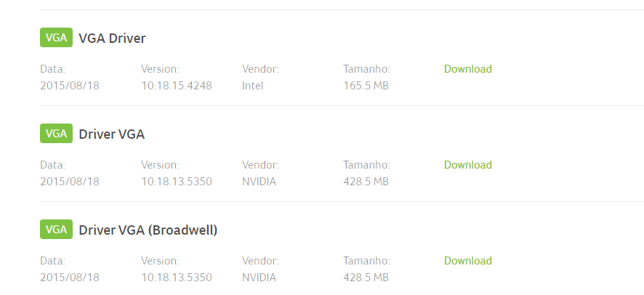The height and width of the screenshot is (295, 644).
Task: Click the VGA badge next to Driver VGA (Broadwell)
Action: coord(56,229)
